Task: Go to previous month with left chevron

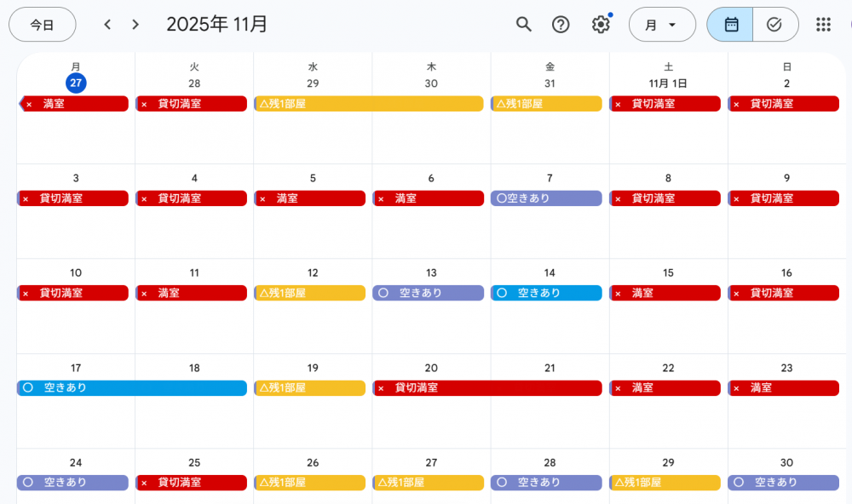Action: coord(107,25)
